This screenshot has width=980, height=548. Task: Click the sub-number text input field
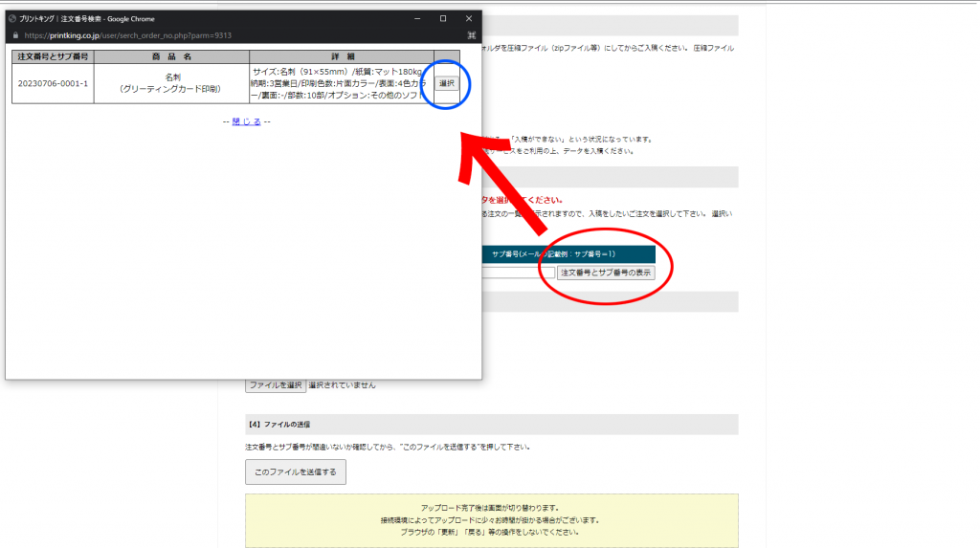pos(513,273)
